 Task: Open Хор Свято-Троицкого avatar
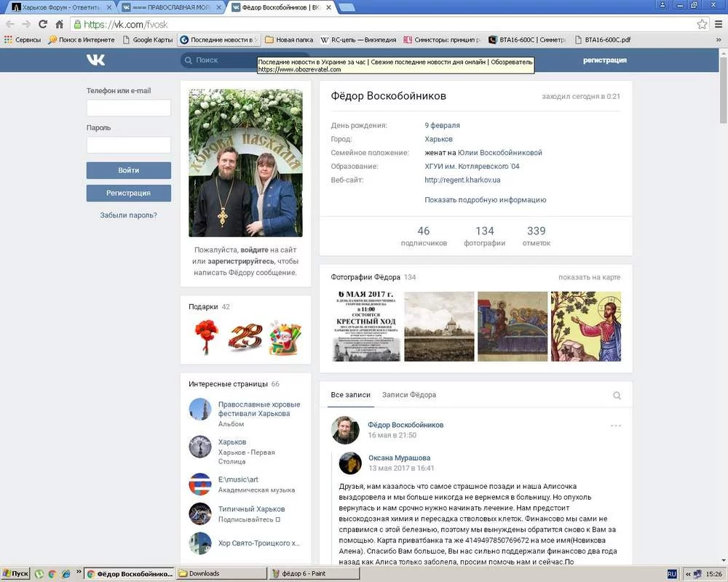tap(200, 543)
